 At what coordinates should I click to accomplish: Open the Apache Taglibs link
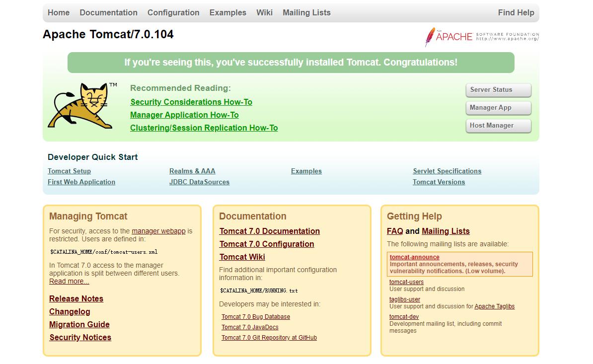(494, 306)
